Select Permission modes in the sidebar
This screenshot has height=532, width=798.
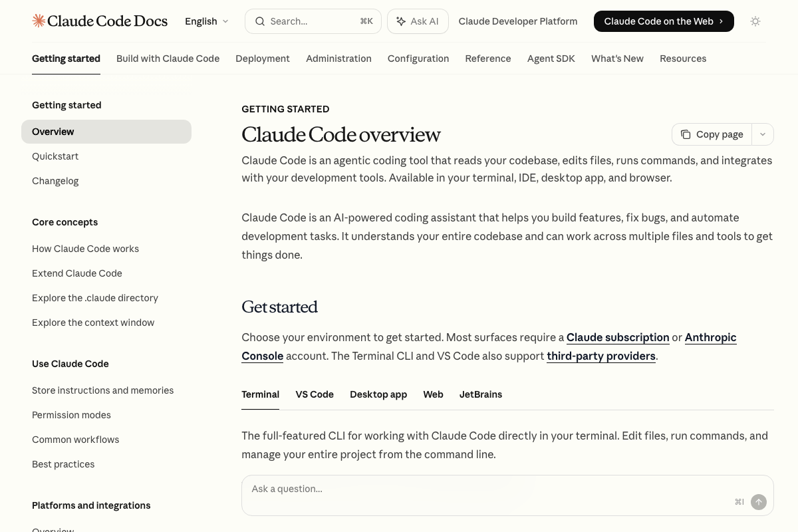[71, 415]
